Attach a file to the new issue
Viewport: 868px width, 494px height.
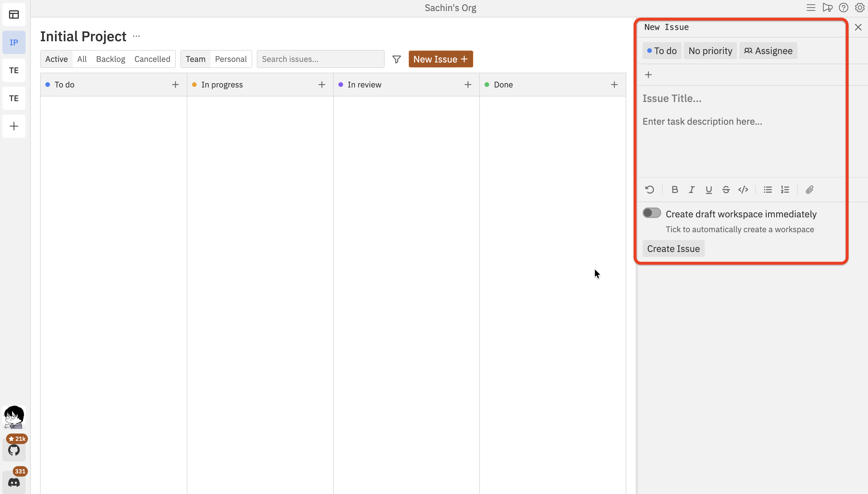[809, 190]
